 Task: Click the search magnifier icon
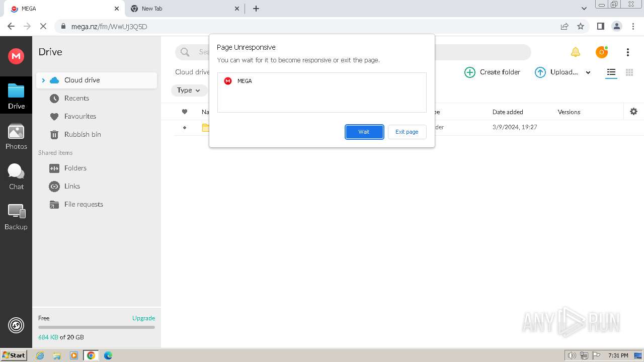pos(185,52)
